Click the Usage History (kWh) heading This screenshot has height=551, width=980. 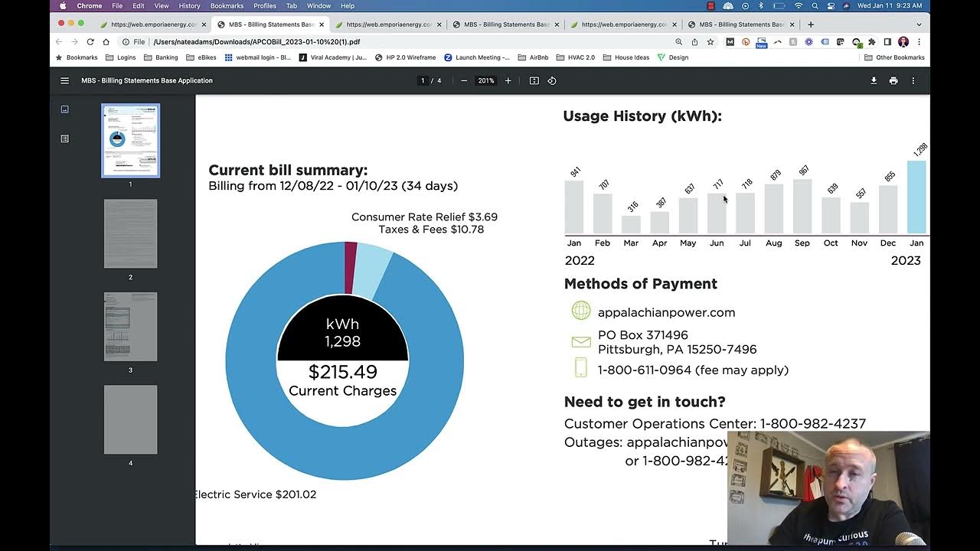tap(642, 116)
